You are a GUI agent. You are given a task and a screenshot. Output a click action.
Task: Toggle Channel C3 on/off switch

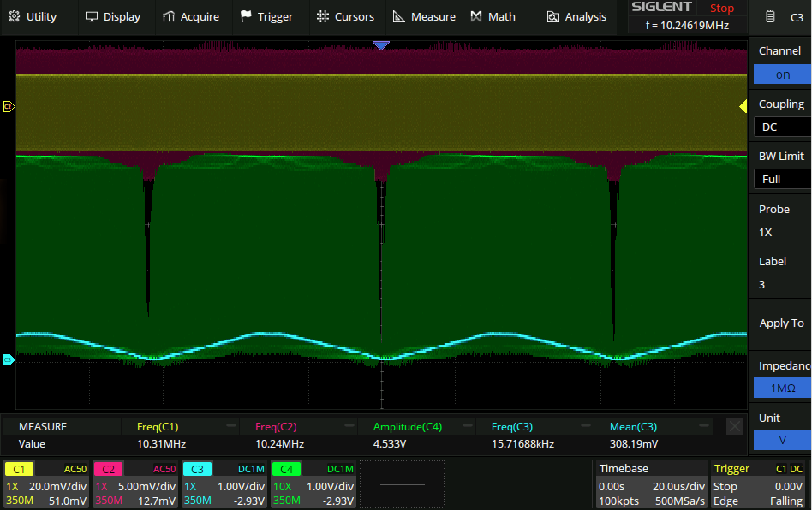point(782,74)
